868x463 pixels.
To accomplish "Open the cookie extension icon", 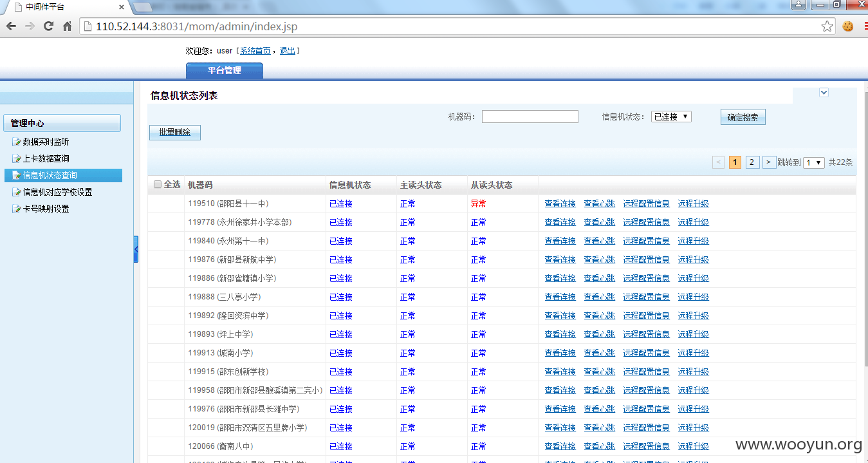I will (848, 26).
